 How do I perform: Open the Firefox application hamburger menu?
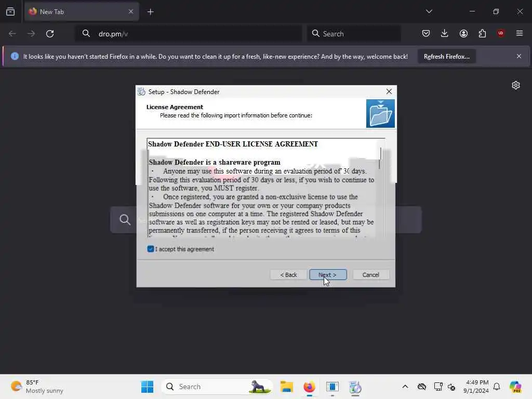click(520, 33)
